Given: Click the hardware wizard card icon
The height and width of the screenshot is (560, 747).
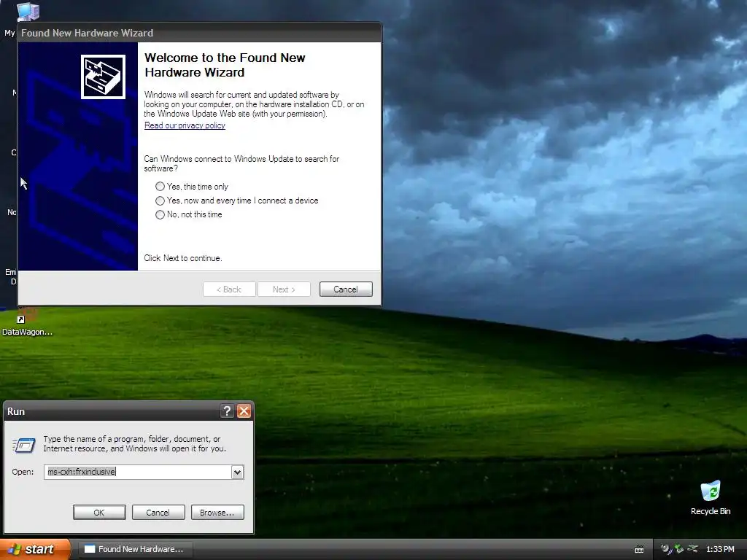Looking at the screenshot, I should point(103,77).
